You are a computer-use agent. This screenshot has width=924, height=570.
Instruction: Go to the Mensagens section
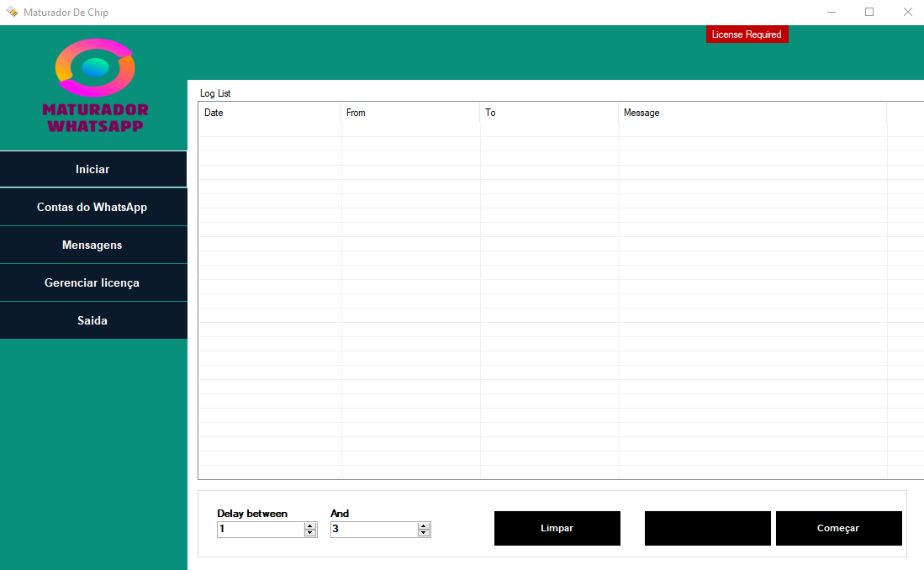[x=93, y=245]
